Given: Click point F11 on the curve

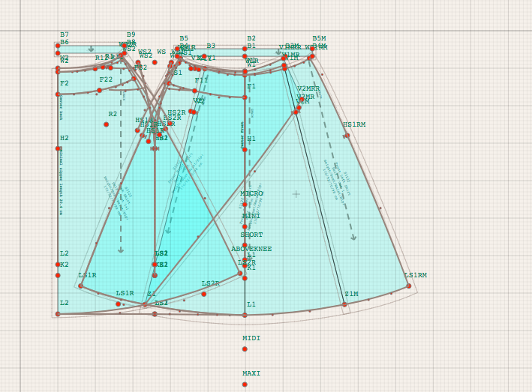Looking at the screenshot, I should (194, 91).
